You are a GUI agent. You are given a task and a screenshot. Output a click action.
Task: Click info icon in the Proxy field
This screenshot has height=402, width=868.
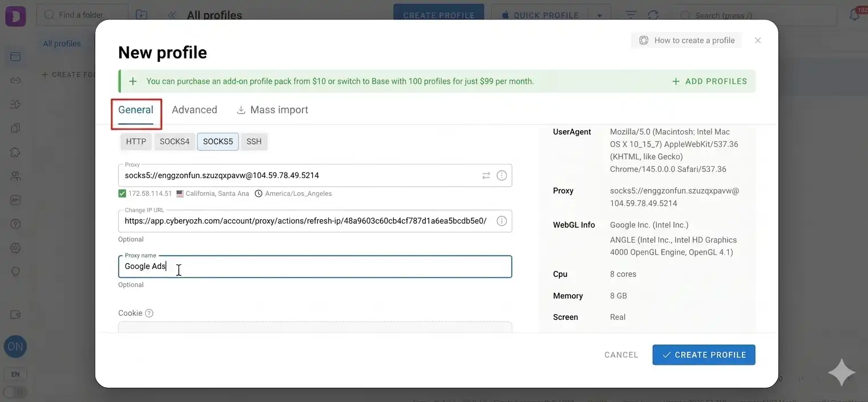[x=502, y=175]
